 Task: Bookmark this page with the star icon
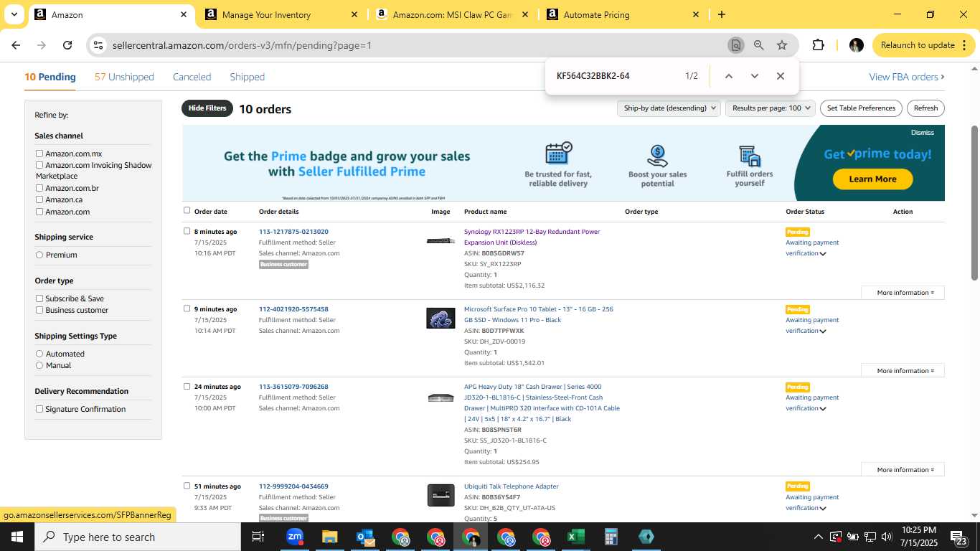click(782, 45)
